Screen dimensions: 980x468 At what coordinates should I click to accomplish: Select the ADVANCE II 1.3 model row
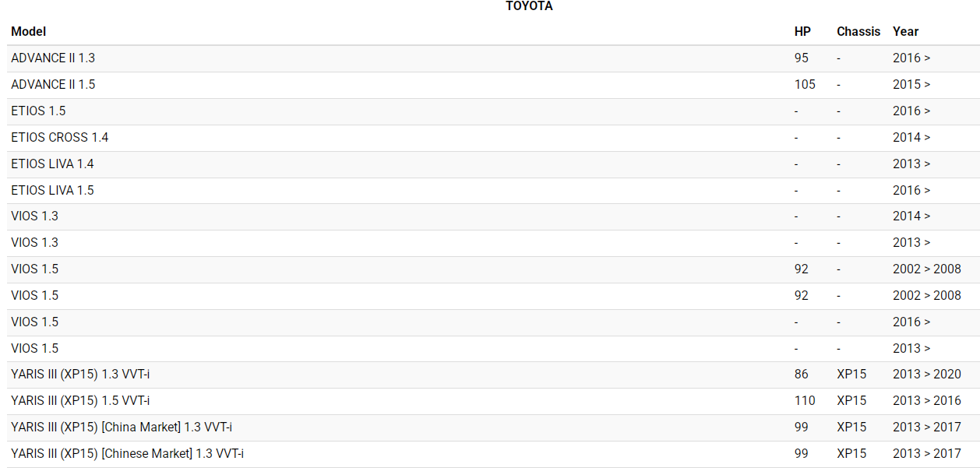(53, 58)
